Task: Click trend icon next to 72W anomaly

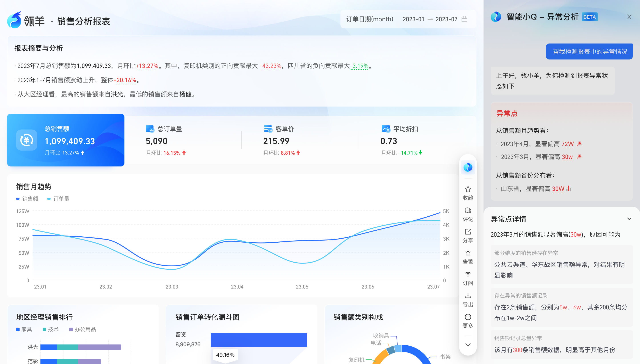Action: pyautogui.click(x=579, y=144)
